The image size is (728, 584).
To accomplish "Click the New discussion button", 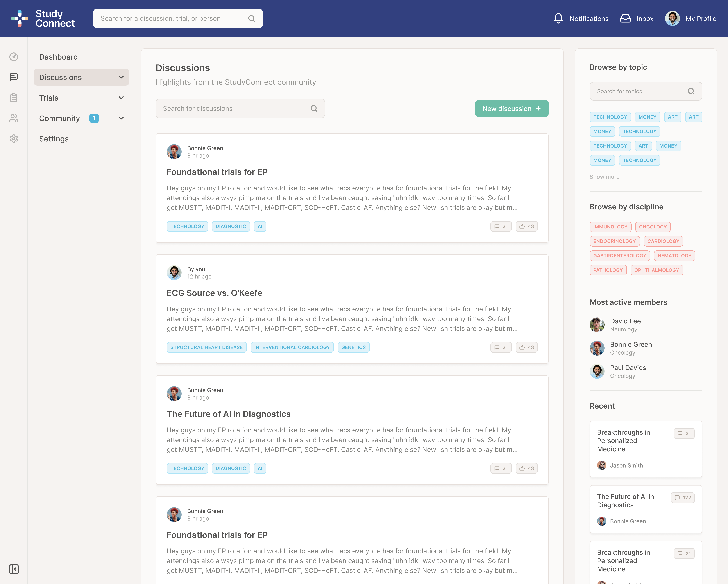I will pyautogui.click(x=511, y=109).
